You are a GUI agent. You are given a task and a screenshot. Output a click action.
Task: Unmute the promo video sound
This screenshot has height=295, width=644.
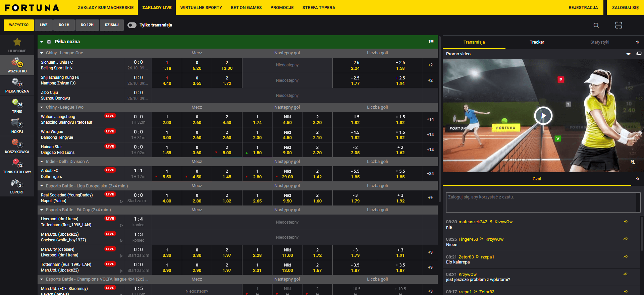point(633,162)
